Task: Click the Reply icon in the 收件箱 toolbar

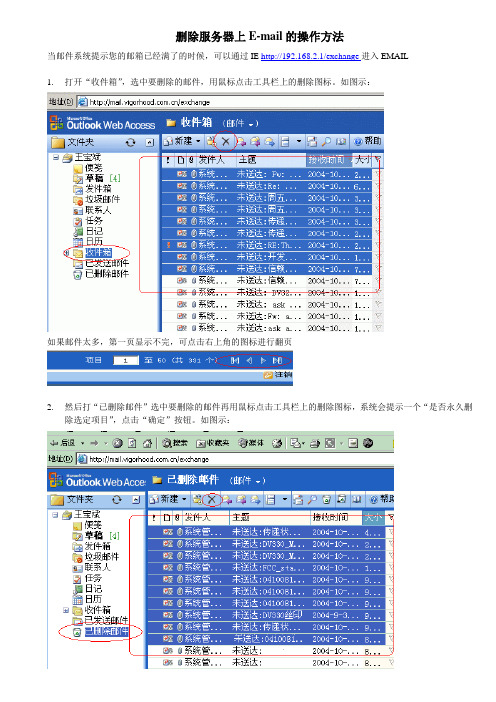Action: coord(241,142)
